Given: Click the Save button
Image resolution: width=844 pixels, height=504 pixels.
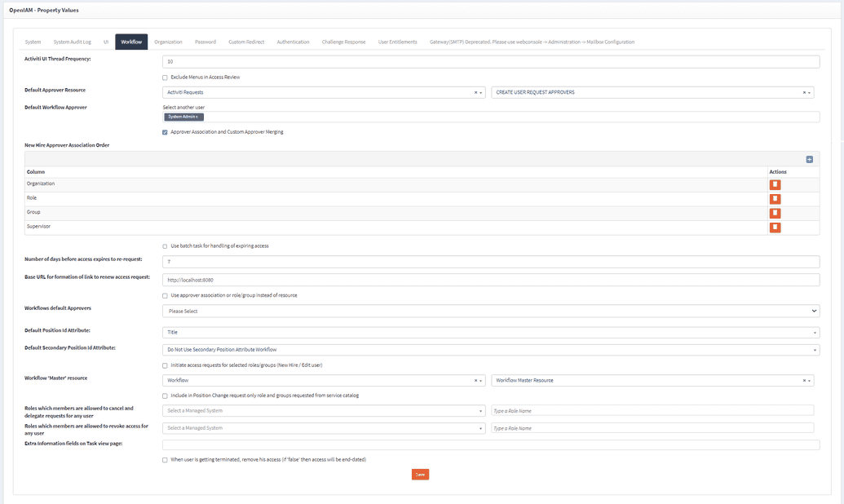Looking at the screenshot, I should 420,474.
